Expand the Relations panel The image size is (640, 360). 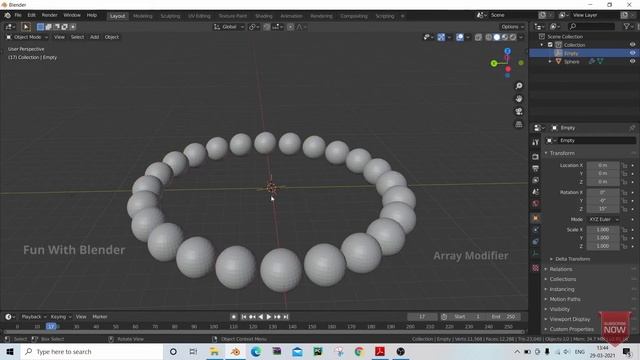(x=559, y=269)
